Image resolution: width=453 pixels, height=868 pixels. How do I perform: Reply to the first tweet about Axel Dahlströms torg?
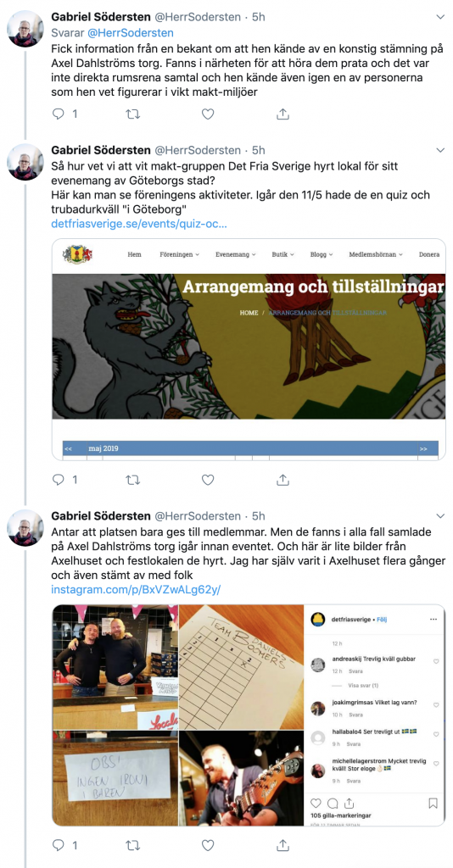pos(59,114)
